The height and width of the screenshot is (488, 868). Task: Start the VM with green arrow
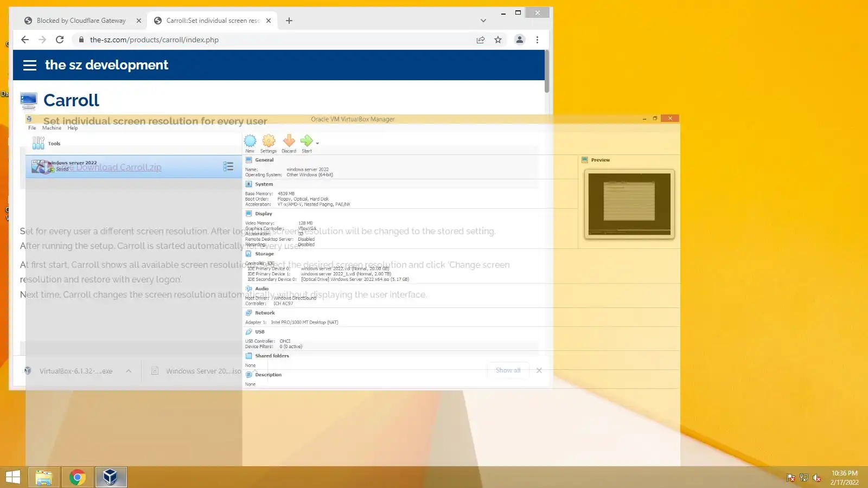coord(307,141)
